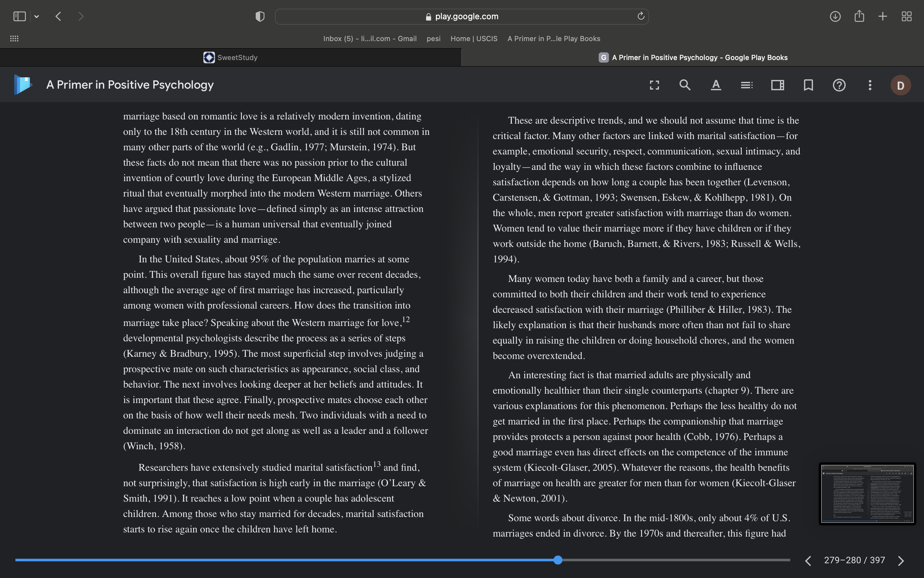Image resolution: width=924 pixels, height=578 pixels.
Task: Open the table of contents
Action: pyautogui.click(x=747, y=85)
